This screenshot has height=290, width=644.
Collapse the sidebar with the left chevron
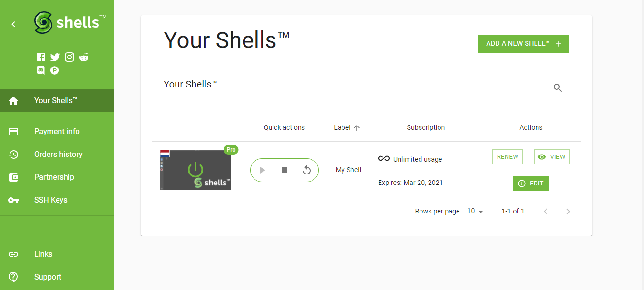[x=13, y=24]
